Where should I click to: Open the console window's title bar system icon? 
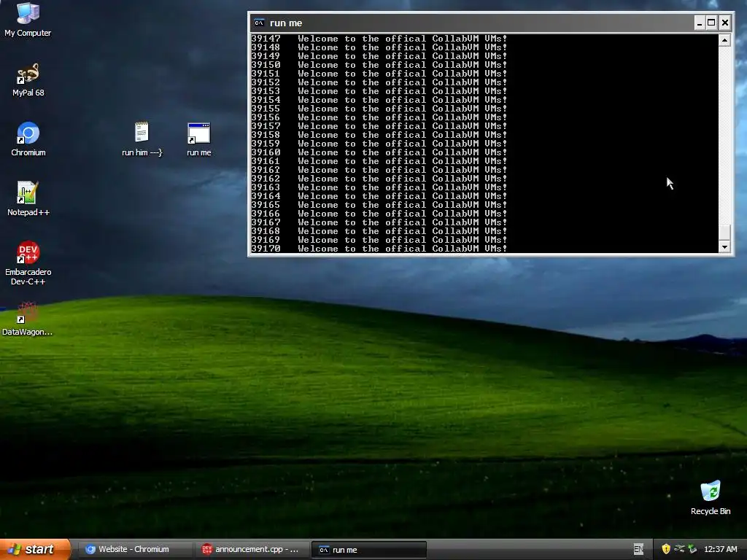pyautogui.click(x=259, y=23)
